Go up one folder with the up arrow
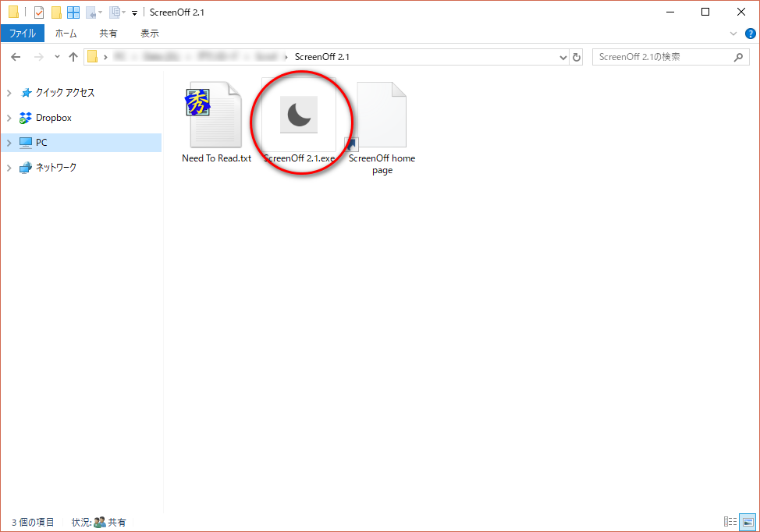760x532 pixels. 73,57
